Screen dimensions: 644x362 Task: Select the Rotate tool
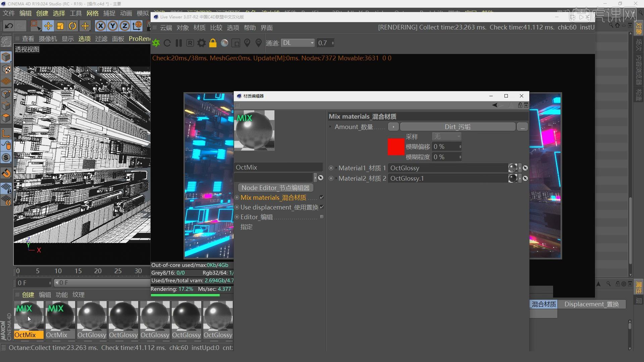[x=72, y=26]
